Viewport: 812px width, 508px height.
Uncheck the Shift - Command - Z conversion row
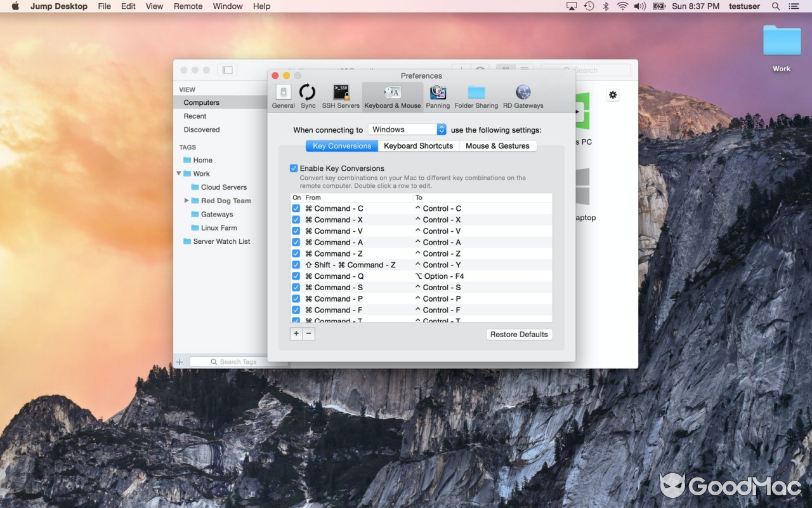pos(296,265)
